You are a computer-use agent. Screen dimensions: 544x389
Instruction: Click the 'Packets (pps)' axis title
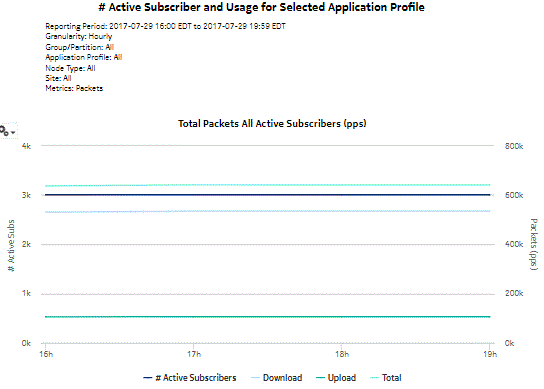(x=534, y=244)
